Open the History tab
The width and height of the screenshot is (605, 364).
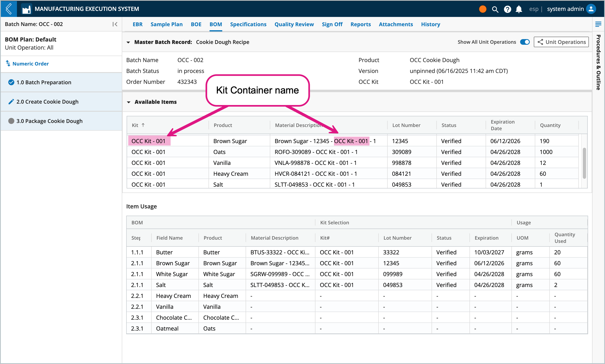(431, 24)
